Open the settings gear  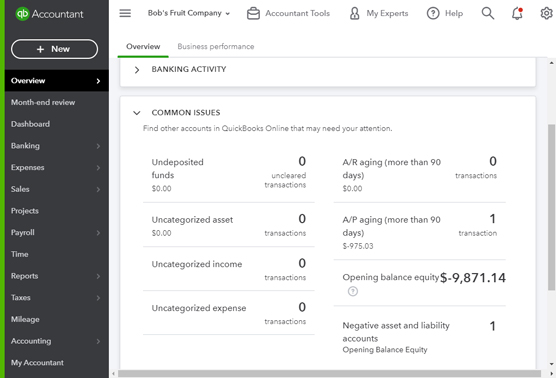(546, 13)
